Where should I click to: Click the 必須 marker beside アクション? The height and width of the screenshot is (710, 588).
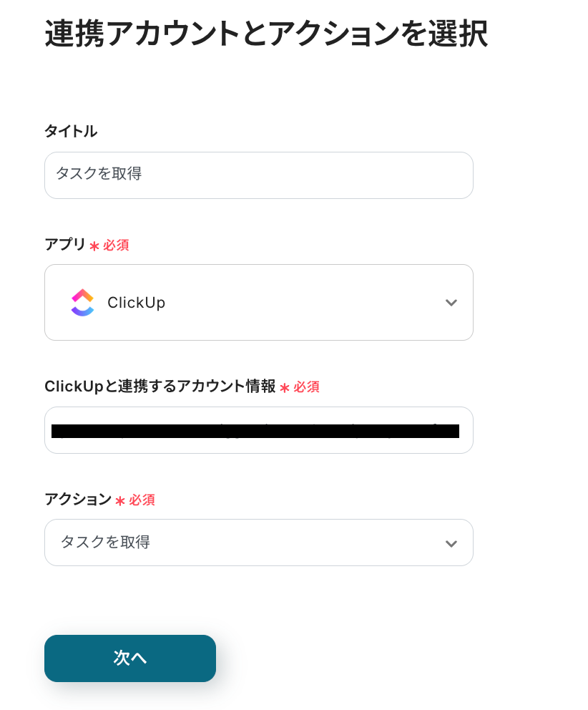click(x=142, y=500)
